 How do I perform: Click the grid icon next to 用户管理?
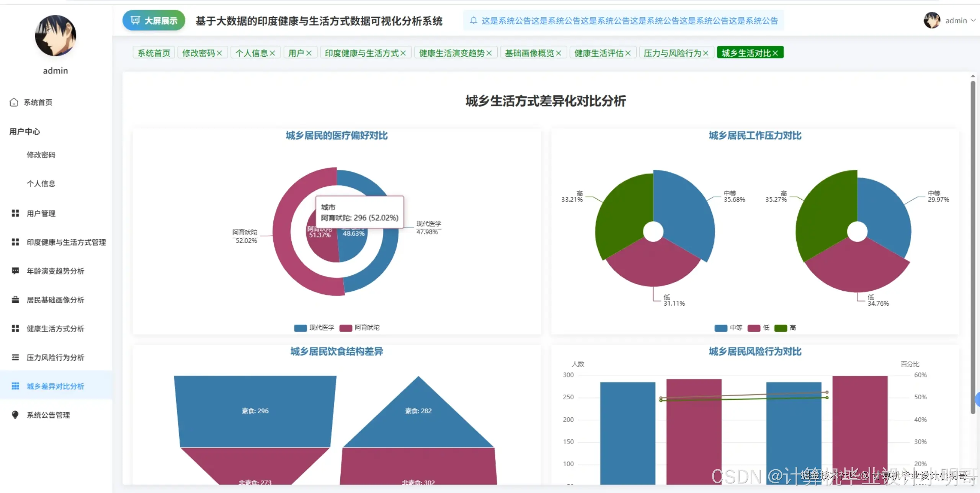click(x=15, y=213)
